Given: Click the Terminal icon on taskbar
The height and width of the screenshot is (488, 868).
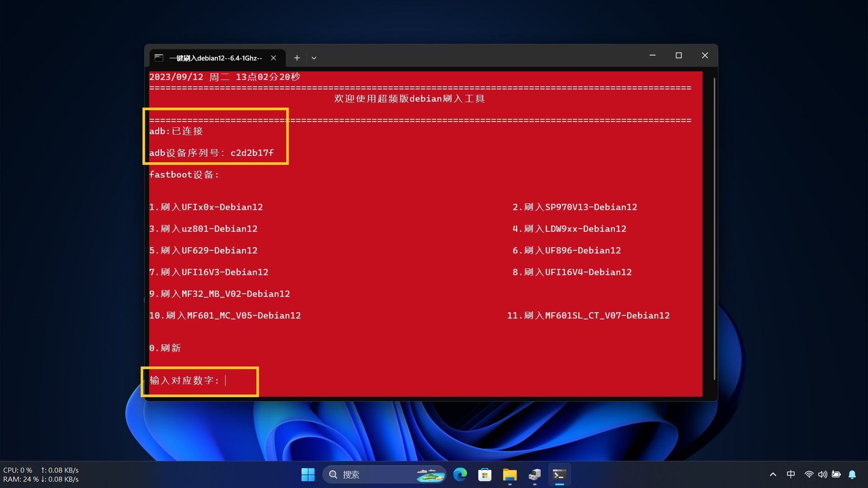Looking at the screenshot, I should click(x=559, y=474).
